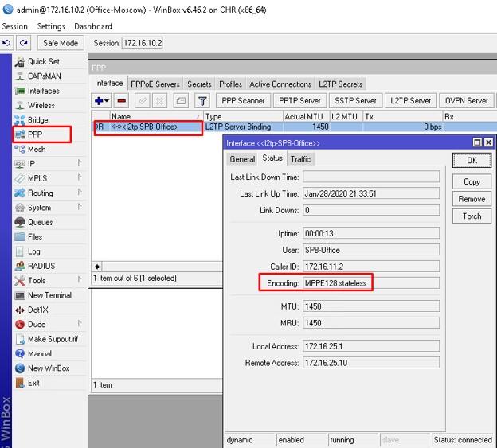Open the add-interface plus dropdown
The height and width of the screenshot is (448, 497).
click(101, 101)
